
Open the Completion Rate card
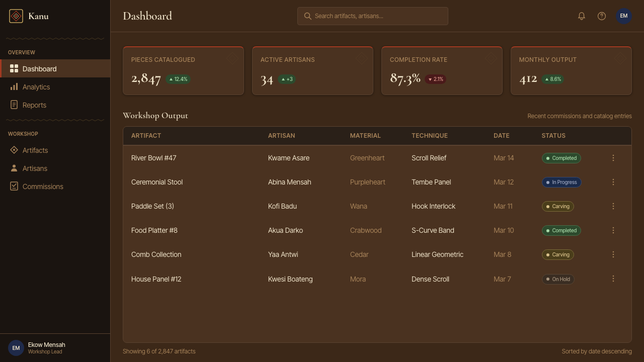(x=442, y=70)
